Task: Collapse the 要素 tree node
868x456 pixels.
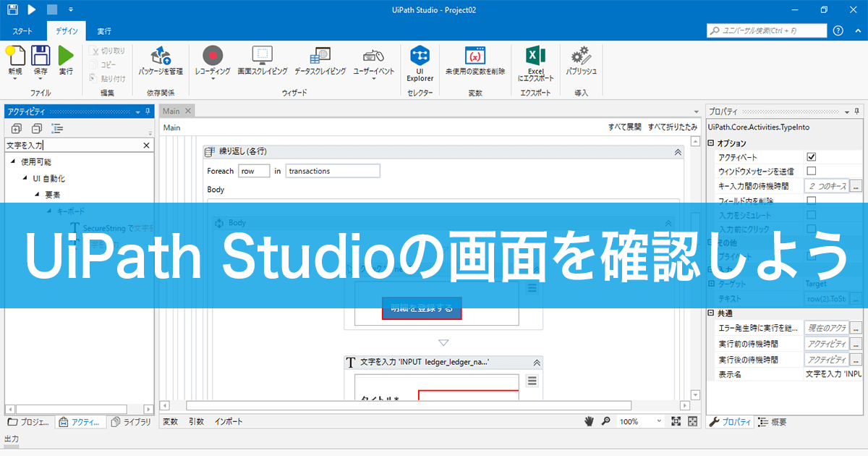Action: (x=37, y=195)
